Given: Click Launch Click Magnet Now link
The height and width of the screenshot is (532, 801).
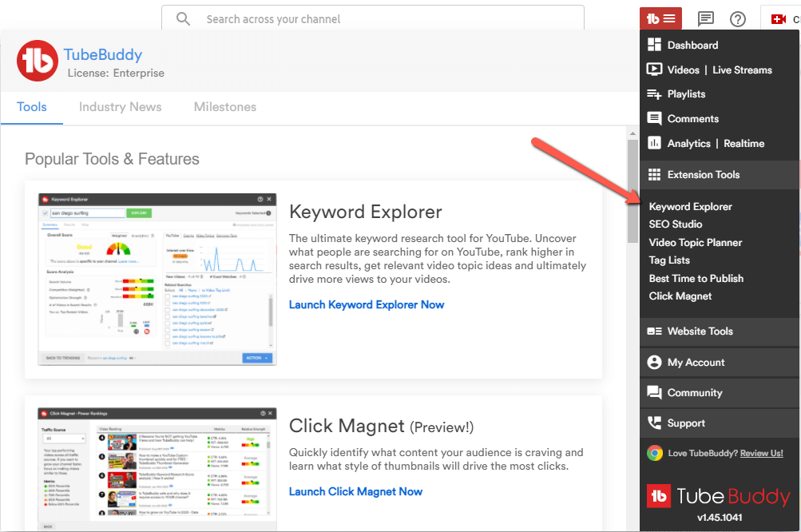Looking at the screenshot, I should 355,491.
